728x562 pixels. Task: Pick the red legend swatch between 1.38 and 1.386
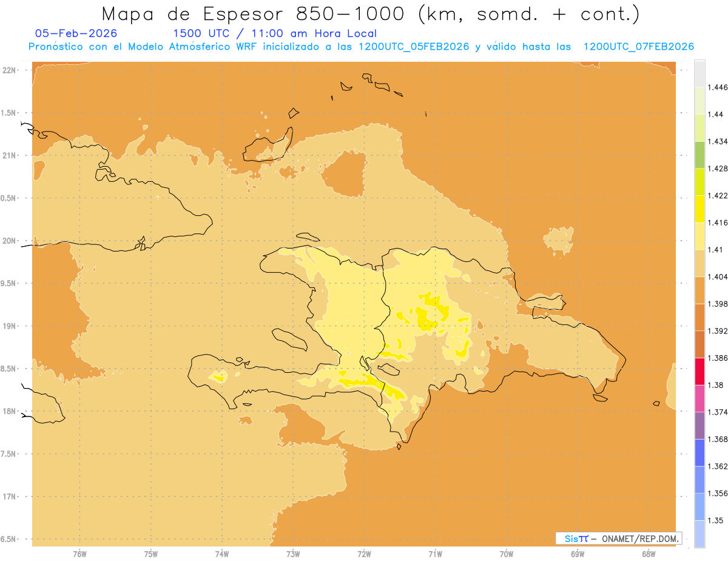[x=699, y=371]
